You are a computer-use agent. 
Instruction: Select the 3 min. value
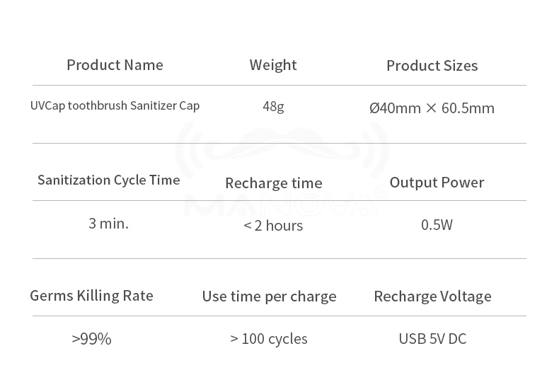pos(108,224)
